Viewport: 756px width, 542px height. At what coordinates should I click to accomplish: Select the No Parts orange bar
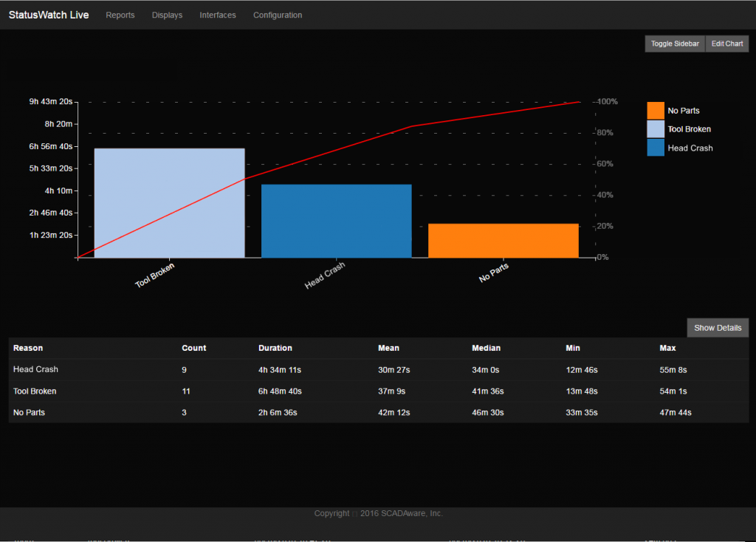pyautogui.click(x=503, y=239)
